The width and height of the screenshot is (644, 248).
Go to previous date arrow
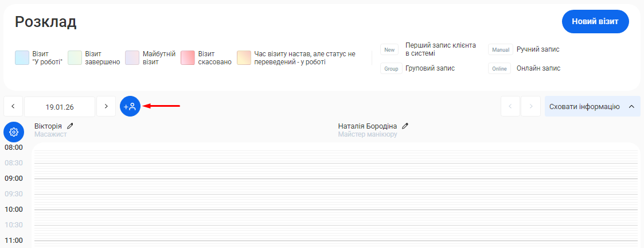pyautogui.click(x=13, y=106)
